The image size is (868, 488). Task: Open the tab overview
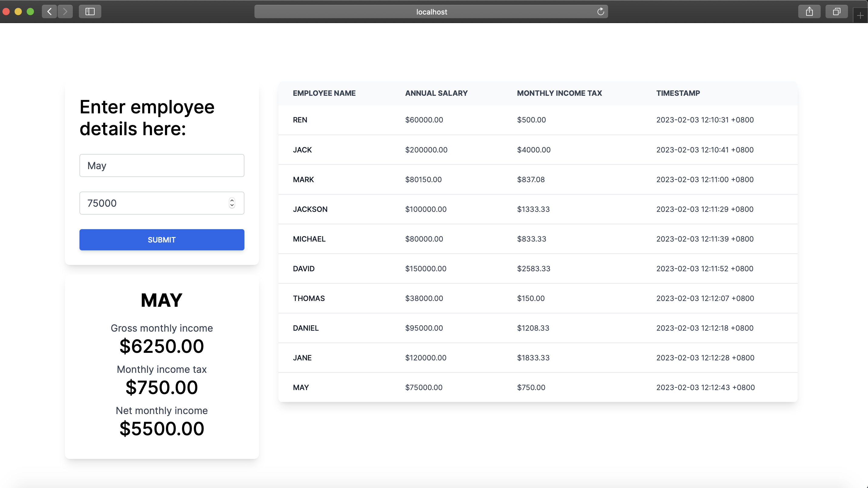coord(837,12)
